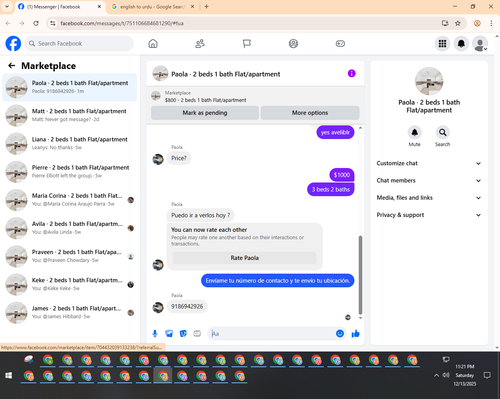This screenshot has width=500, height=399.
Task: Click in the Search Facebook field
Action: coord(79,43)
